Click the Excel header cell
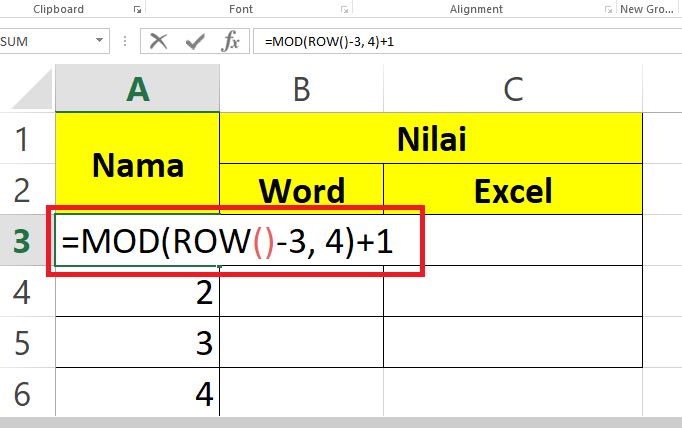682x428 pixels. click(x=513, y=190)
